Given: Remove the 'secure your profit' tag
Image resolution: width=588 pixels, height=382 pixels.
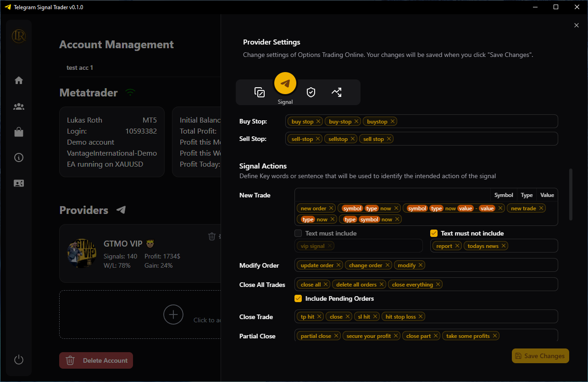Looking at the screenshot, I should 396,336.
